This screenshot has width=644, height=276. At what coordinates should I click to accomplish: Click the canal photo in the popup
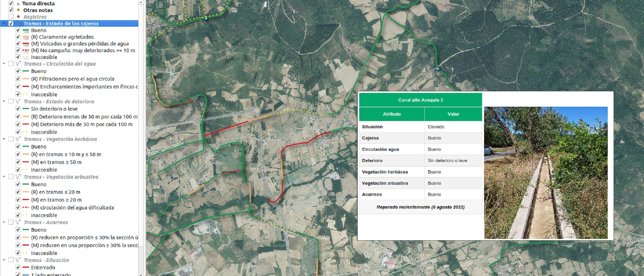pyautogui.click(x=546, y=173)
